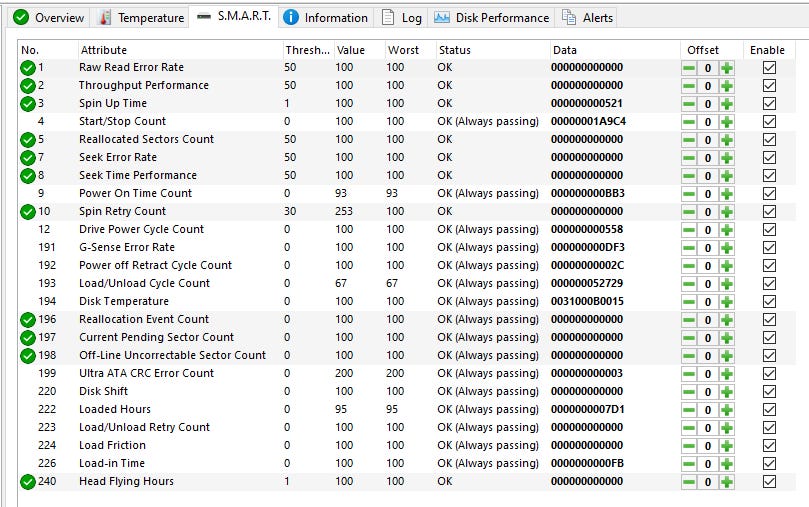
Task: Select data value 00000001A9C4
Action: point(588,122)
